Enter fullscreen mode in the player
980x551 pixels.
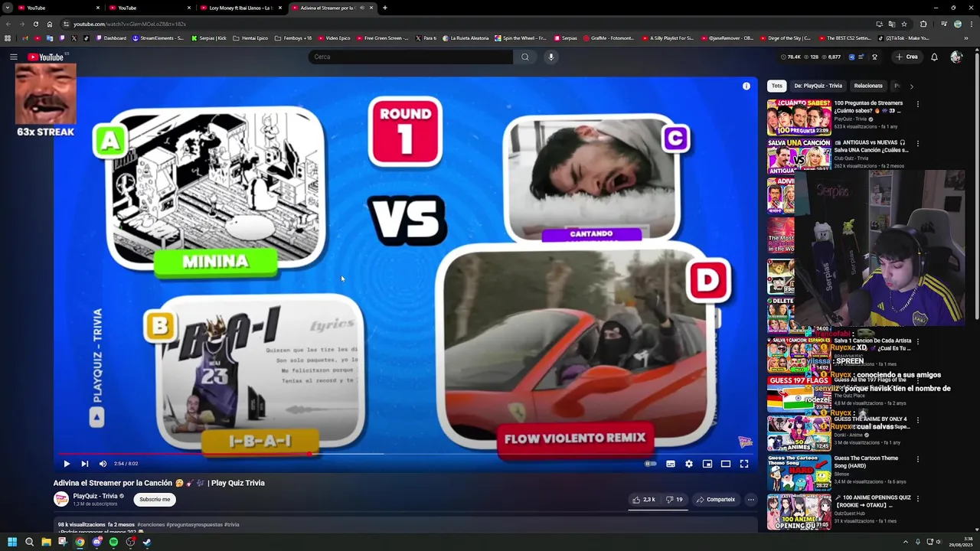744,464
